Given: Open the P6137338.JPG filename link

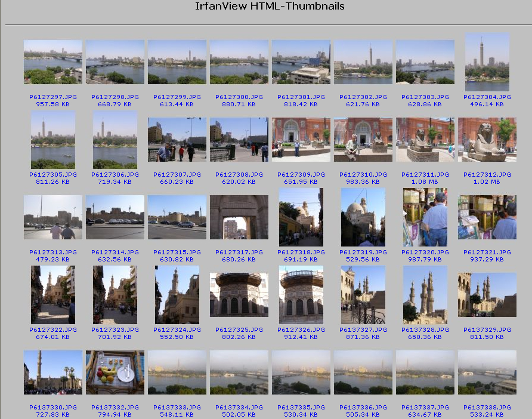Looking at the screenshot, I should 487,407.
